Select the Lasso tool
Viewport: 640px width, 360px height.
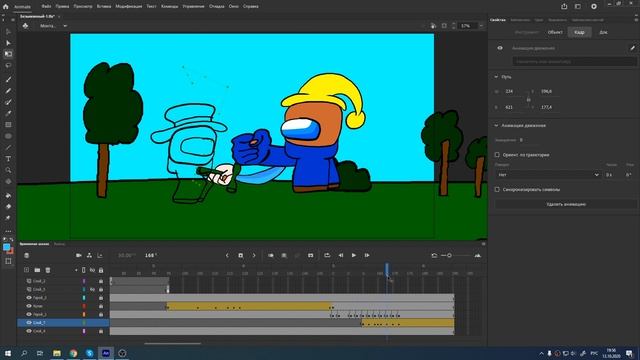(8, 65)
